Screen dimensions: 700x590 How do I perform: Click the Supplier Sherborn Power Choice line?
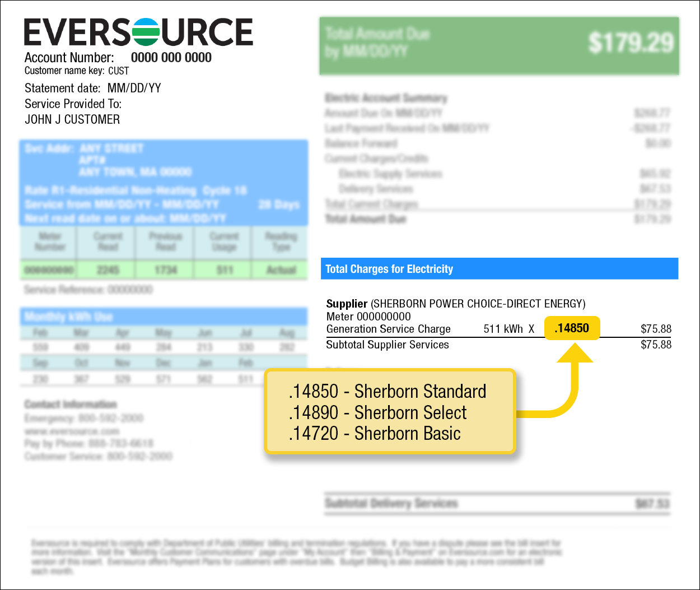(456, 304)
